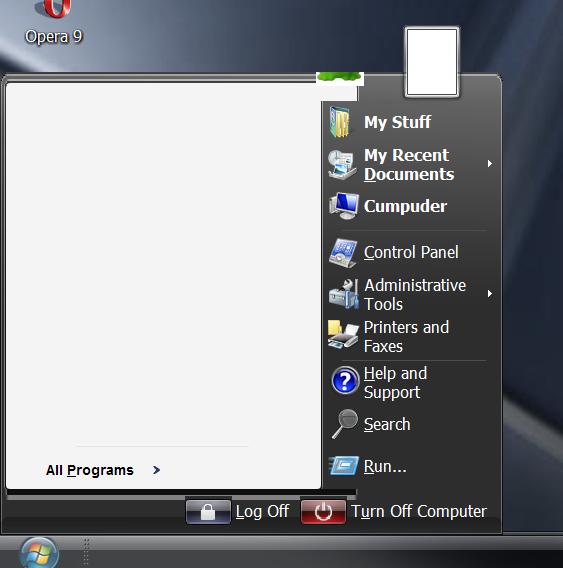Expand the Administrative Tools submenu arrow
563x568 pixels.
(x=490, y=293)
